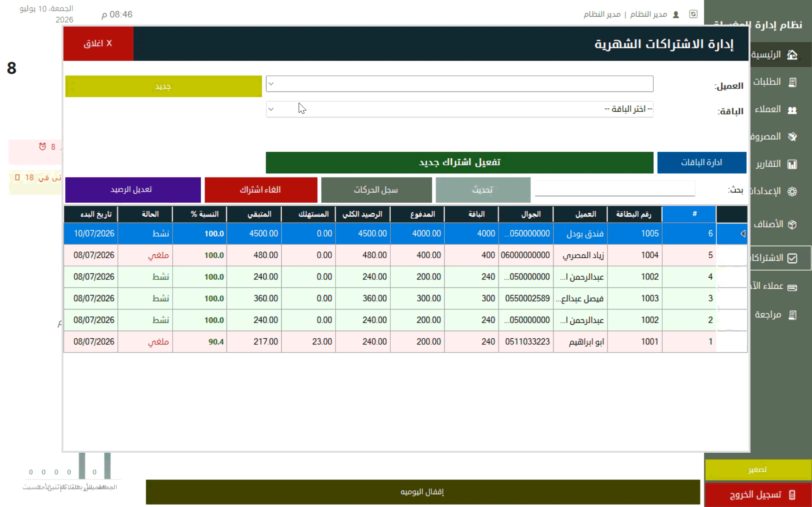The height and width of the screenshot is (507, 812).
Task: Sort by تاريخ البدء column header
Action: point(91,214)
